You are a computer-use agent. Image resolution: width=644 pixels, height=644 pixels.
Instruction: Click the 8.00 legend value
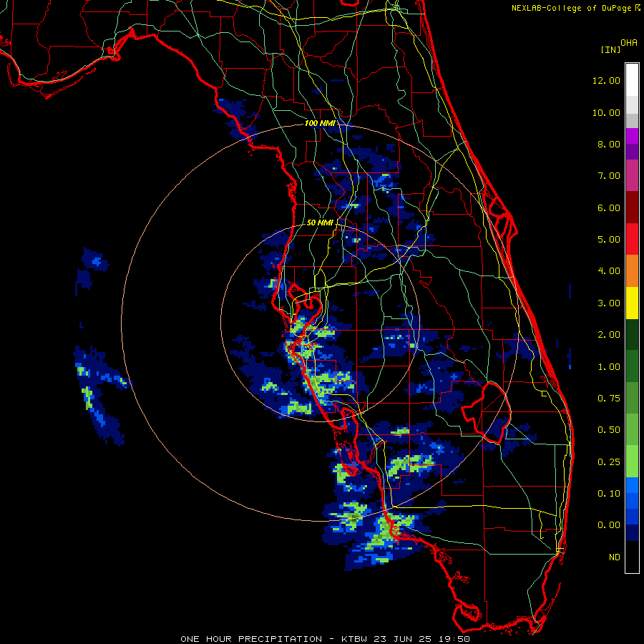[x=609, y=144]
